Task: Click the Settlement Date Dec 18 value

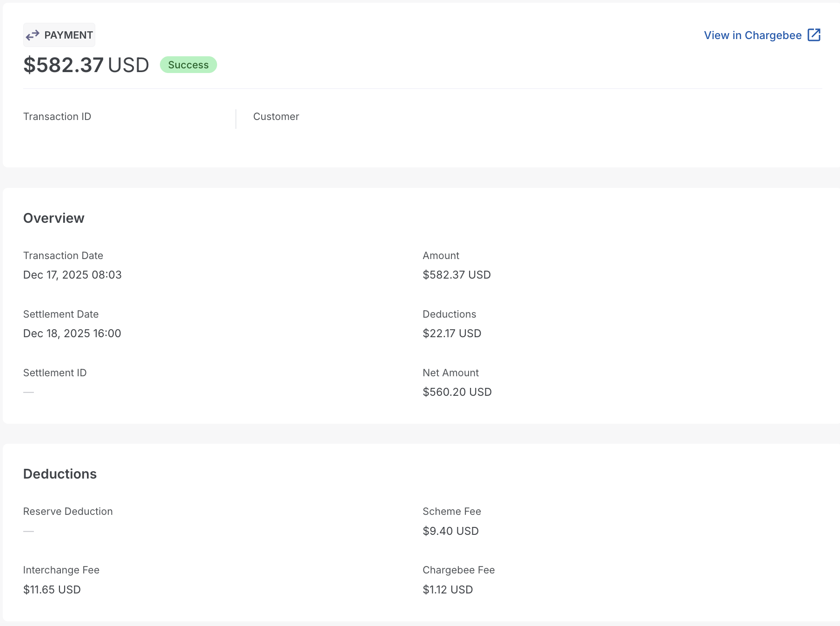Action: pyautogui.click(x=72, y=333)
